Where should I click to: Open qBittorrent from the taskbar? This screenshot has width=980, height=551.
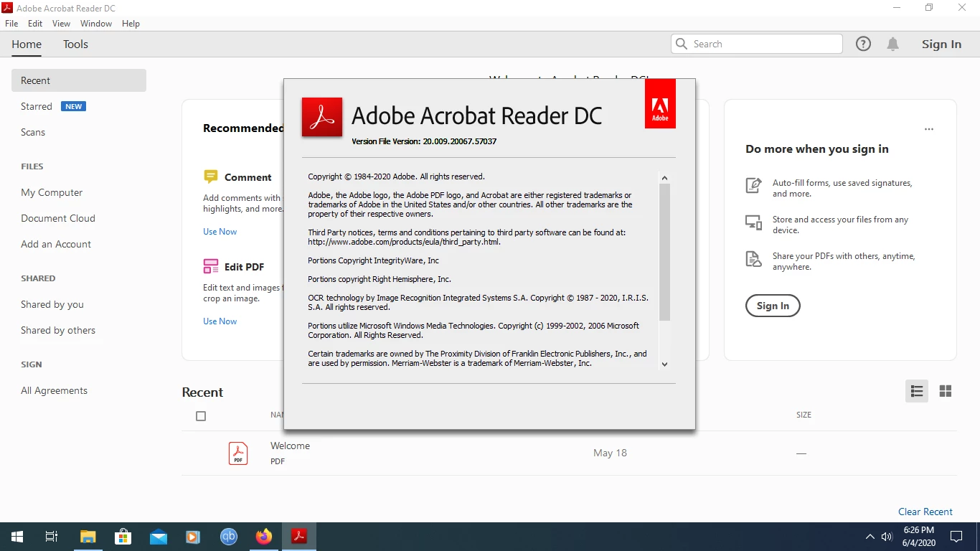point(229,537)
